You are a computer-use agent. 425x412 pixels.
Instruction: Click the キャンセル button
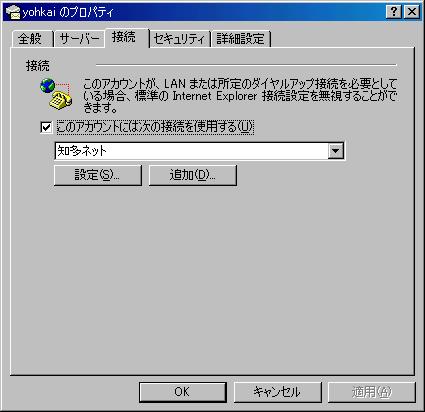[277, 392]
